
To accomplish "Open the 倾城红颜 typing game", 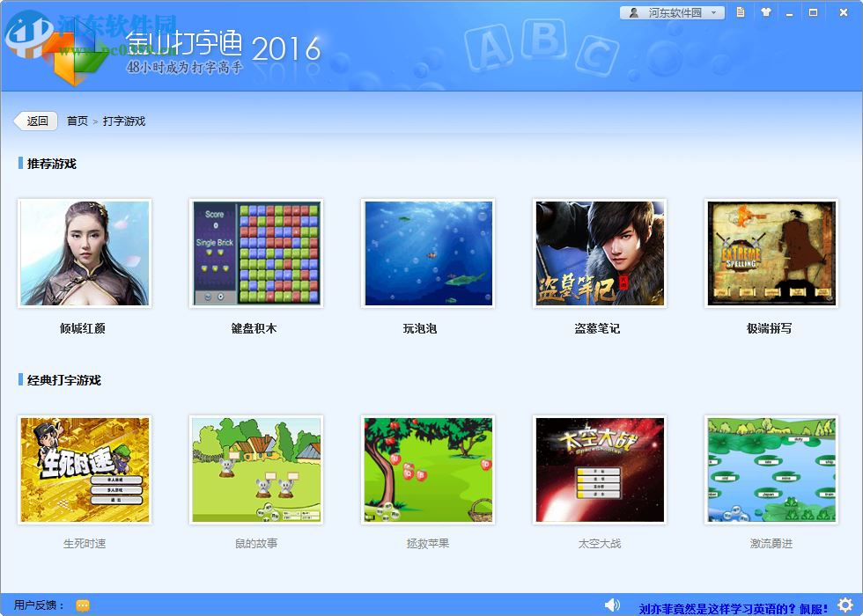I will pos(84,253).
